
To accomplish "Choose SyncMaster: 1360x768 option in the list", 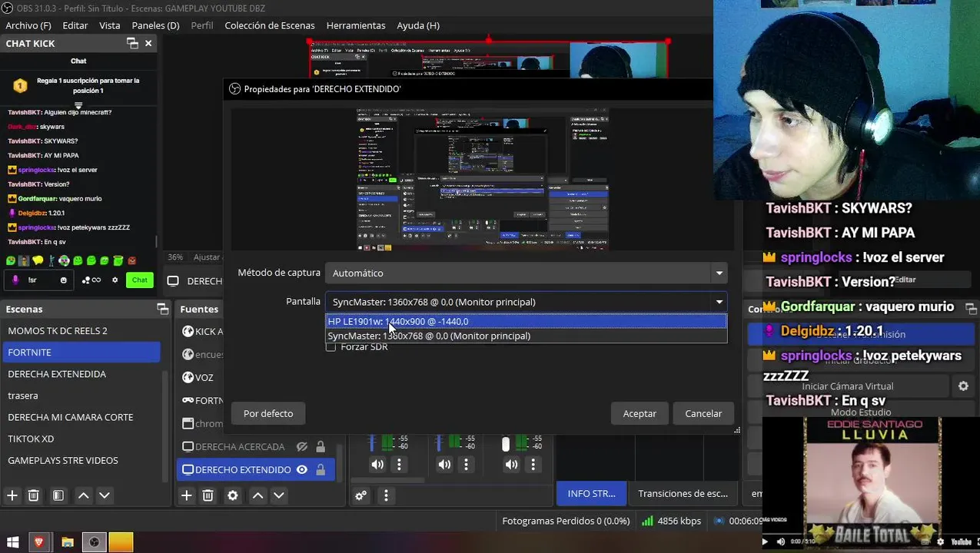I will (x=526, y=336).
